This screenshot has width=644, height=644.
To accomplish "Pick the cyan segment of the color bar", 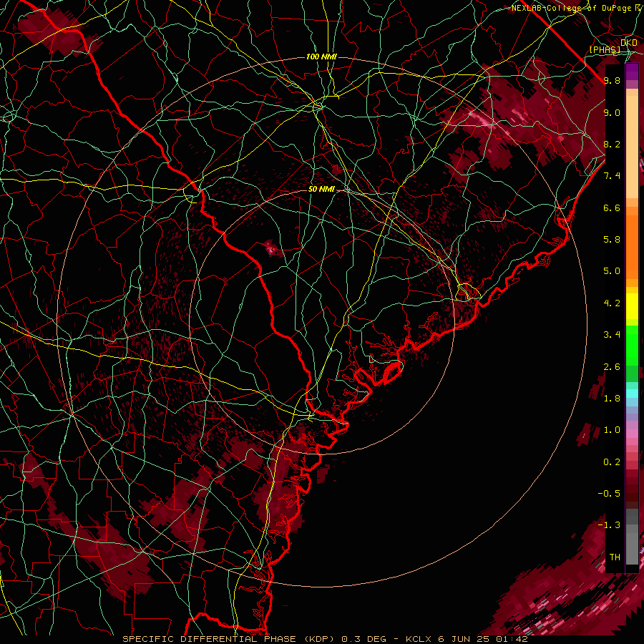I will point(632,394).
